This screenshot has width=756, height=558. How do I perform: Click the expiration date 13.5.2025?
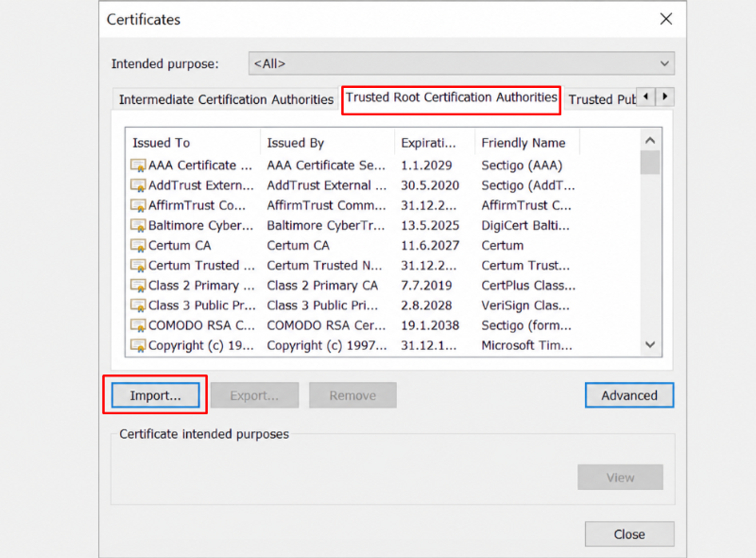pyautogui.click(x=430, y=226)
